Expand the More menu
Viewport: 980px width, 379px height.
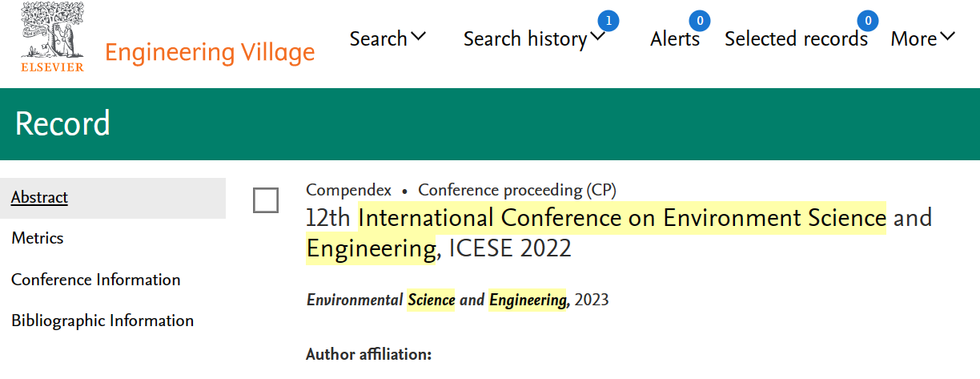pyautogui.click(x=923, y=38)
